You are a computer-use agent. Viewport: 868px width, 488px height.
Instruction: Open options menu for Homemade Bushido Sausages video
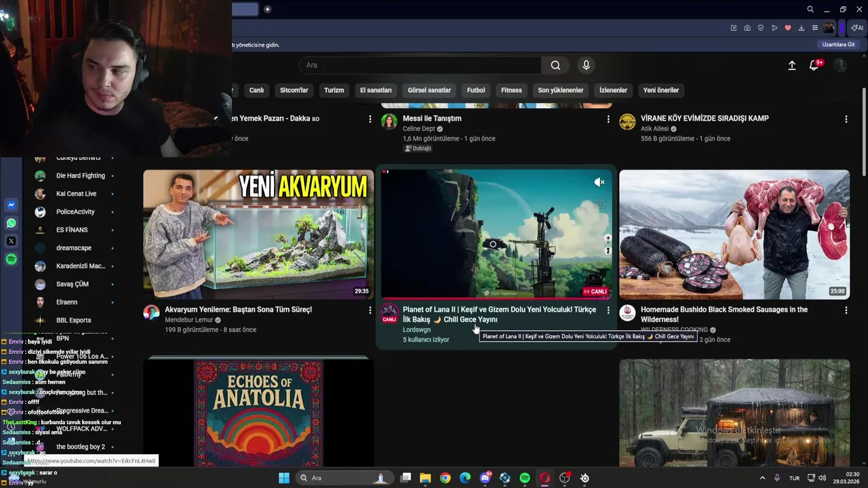pyautogui.click(x=846, y=310)
